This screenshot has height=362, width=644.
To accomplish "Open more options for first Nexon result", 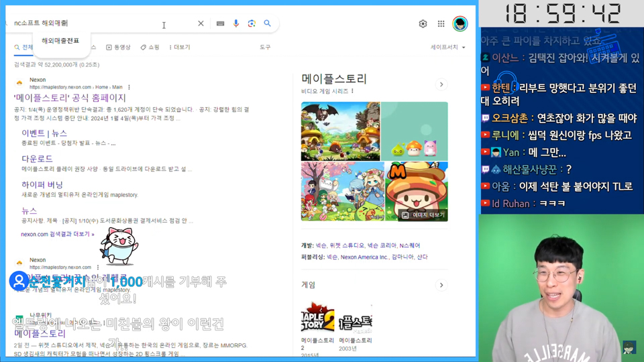I will pyautogui.click(x=129, y=87).
